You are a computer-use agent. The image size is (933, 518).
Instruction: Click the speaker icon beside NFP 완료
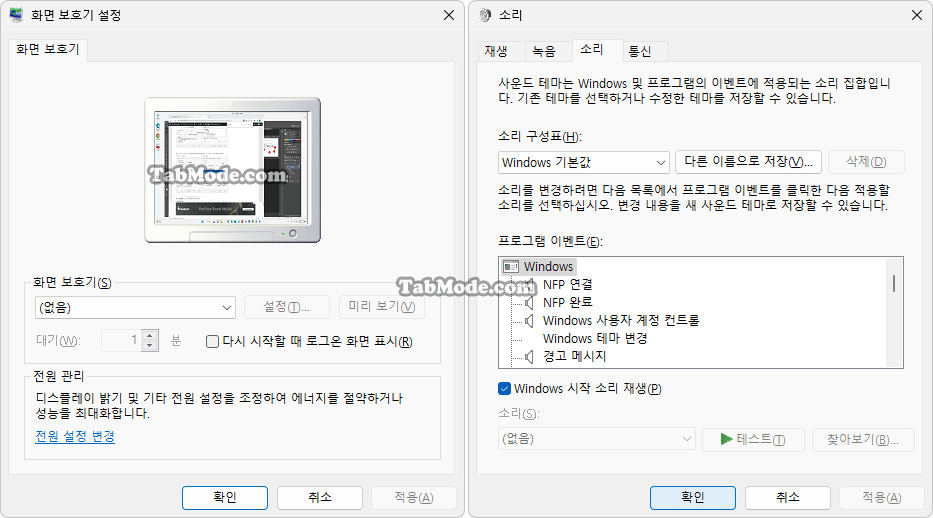pyautogui.click(x=529, y=303)
